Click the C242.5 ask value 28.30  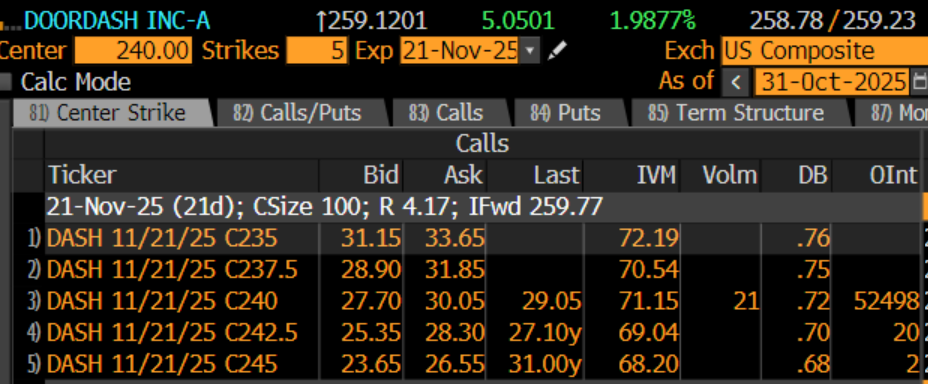455,333
